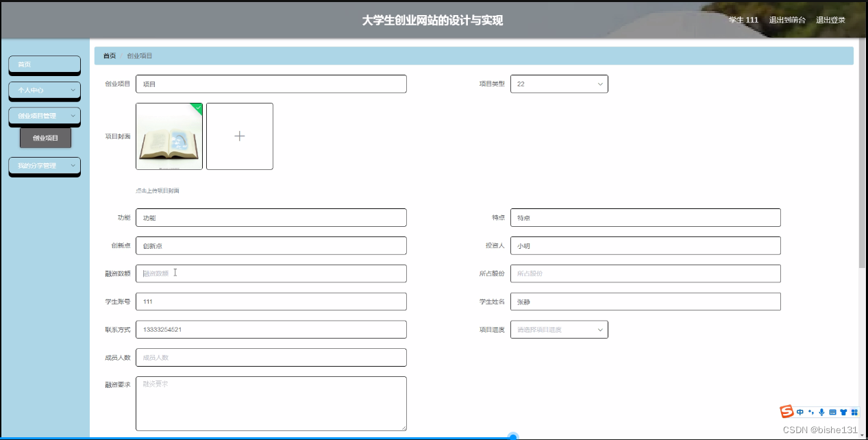Viewport: 868px width, 440px height.
Task: Click 首页 in the breadcrumb navigation
Action: pos(108,56)
